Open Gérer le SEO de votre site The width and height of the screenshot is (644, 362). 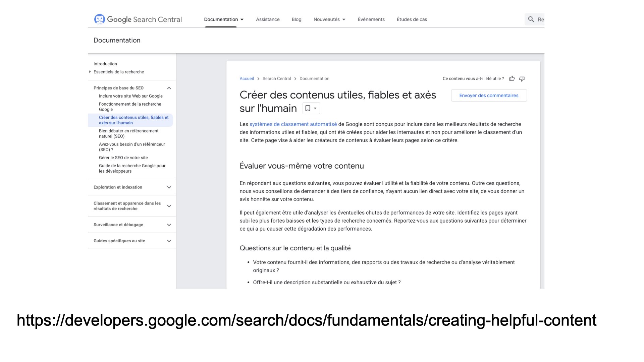click(123, 158)
